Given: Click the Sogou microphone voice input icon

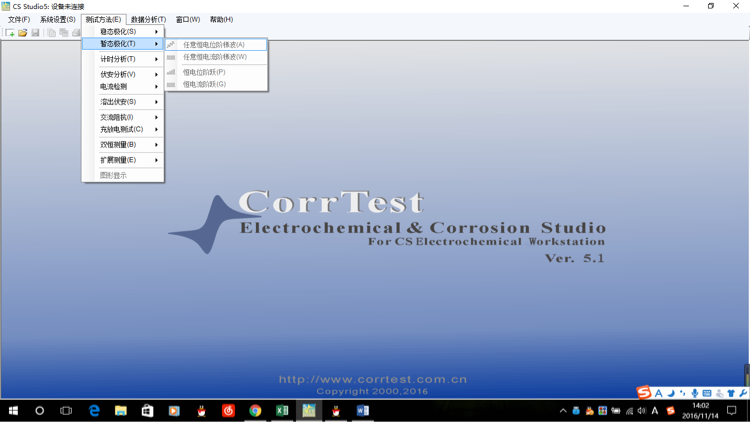Looking at the screenshot, I should (x=695, y=393).
